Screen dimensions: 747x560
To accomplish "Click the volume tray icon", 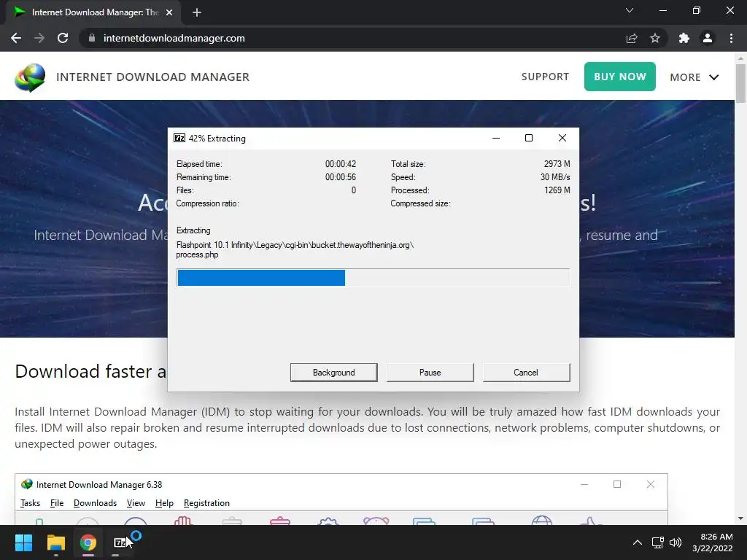I will (675, 542).
